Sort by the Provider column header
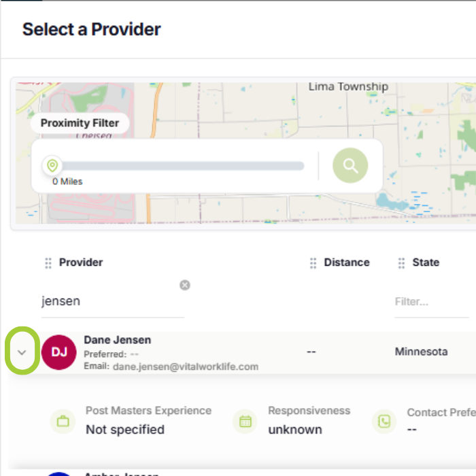 tap(81, 262)
